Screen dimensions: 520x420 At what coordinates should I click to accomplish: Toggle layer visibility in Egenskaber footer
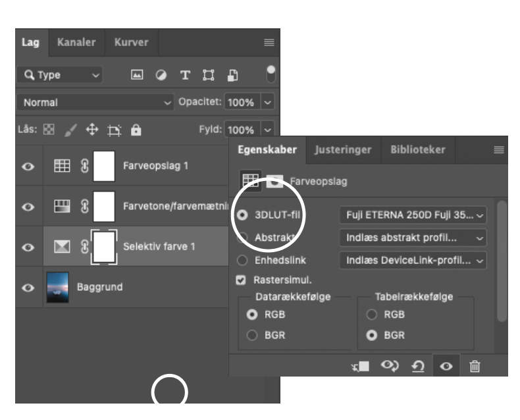click(446, 366)
